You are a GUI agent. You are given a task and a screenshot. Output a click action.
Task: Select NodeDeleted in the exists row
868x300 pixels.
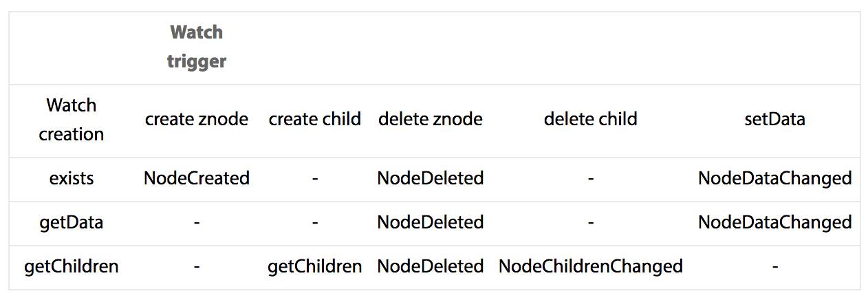[x=430, y=178]
